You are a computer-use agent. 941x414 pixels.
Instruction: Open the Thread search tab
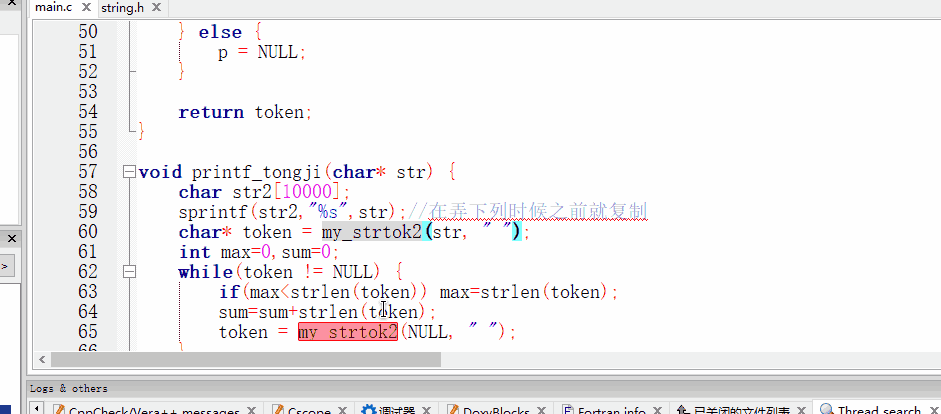pos(879,410)
